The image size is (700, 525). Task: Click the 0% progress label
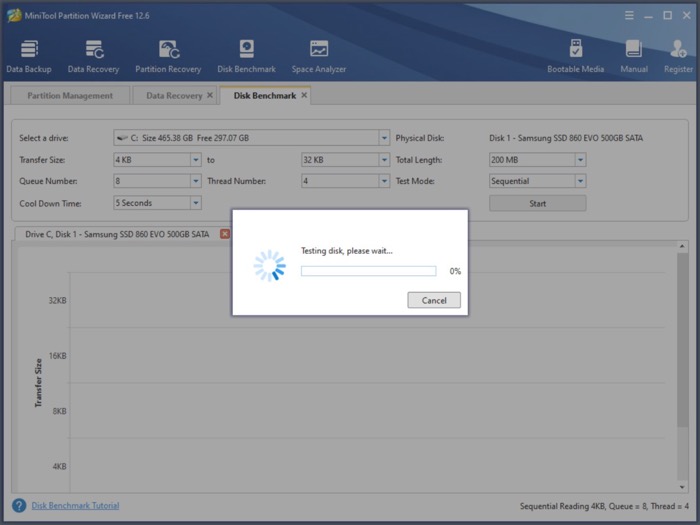455,271
